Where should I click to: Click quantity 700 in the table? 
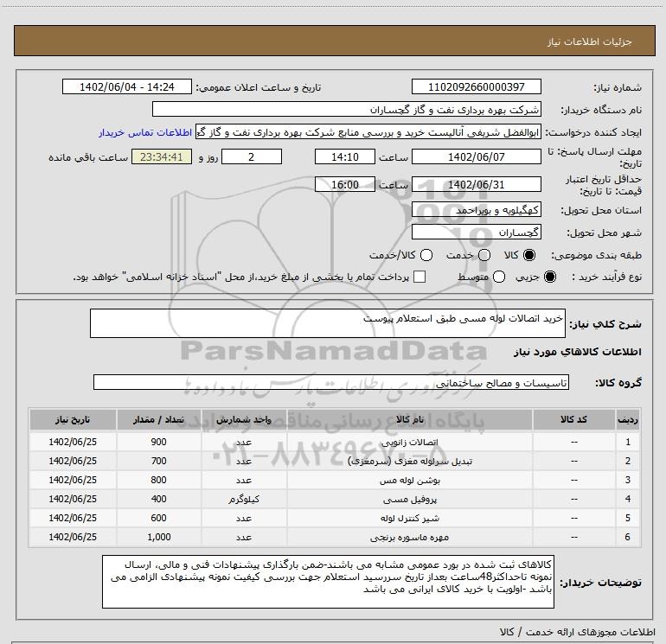coord(159,461)
